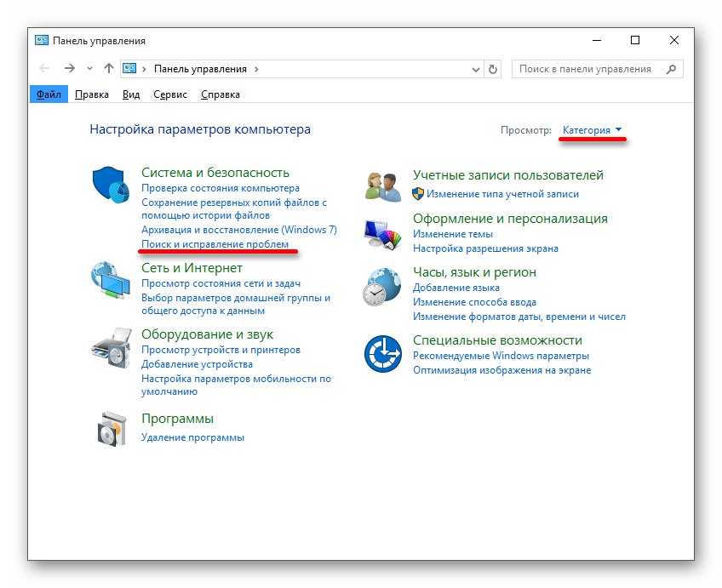This screenshot has width=722, height=588.
Task: Click the User Accounts people icon
Action: coord(382,185)
